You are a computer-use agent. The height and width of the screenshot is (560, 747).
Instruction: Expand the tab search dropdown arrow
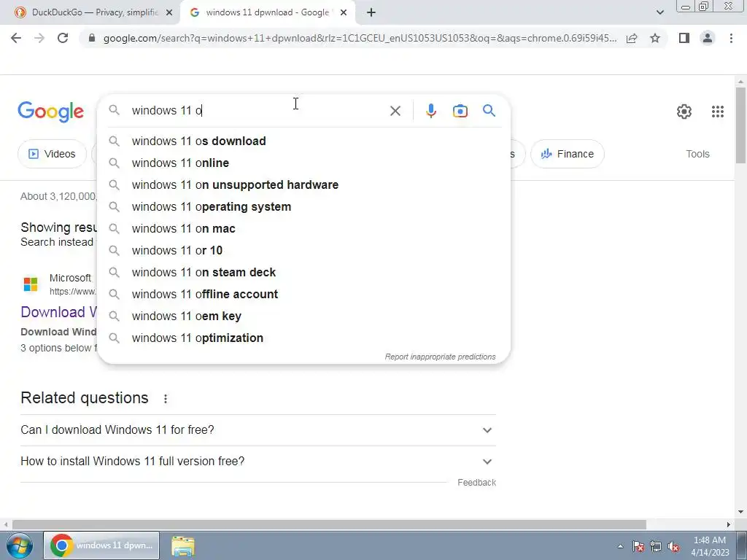659,13
